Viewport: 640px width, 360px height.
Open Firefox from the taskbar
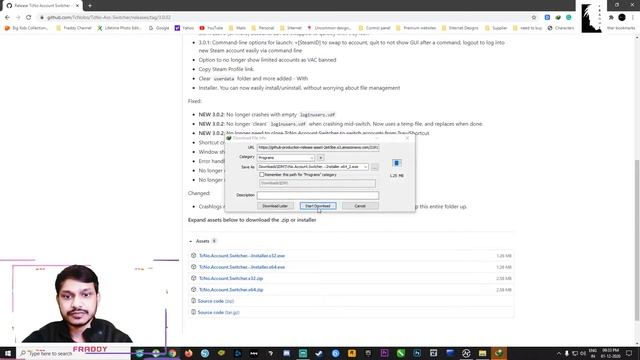click(188, 353)
